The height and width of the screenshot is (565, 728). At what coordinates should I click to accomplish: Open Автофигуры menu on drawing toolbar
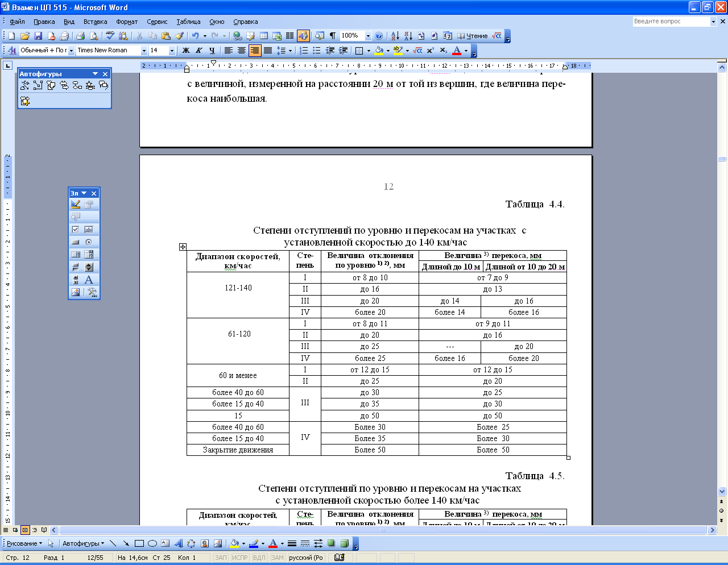[x=84, y=543]
